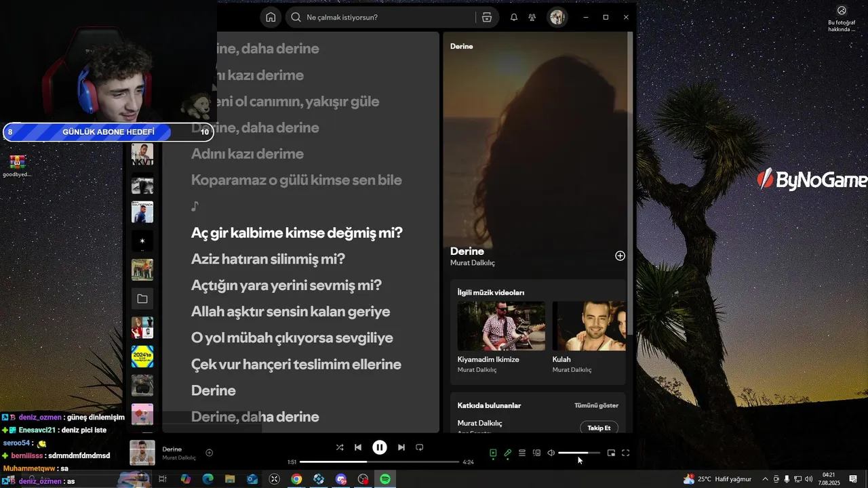Open Microsoft Edge from the taskbar
Screen dimensions: 868x488
[x=208, y=479]
